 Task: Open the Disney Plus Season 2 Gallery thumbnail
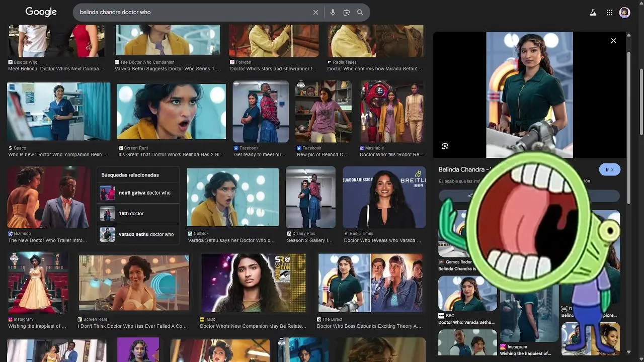pos(310,197)
